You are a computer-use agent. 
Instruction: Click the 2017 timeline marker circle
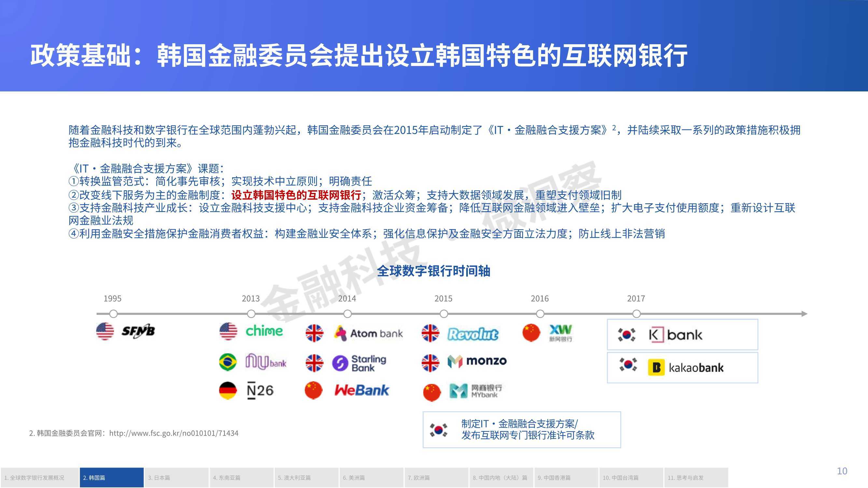pyautogui.click(x=636, y=314)
